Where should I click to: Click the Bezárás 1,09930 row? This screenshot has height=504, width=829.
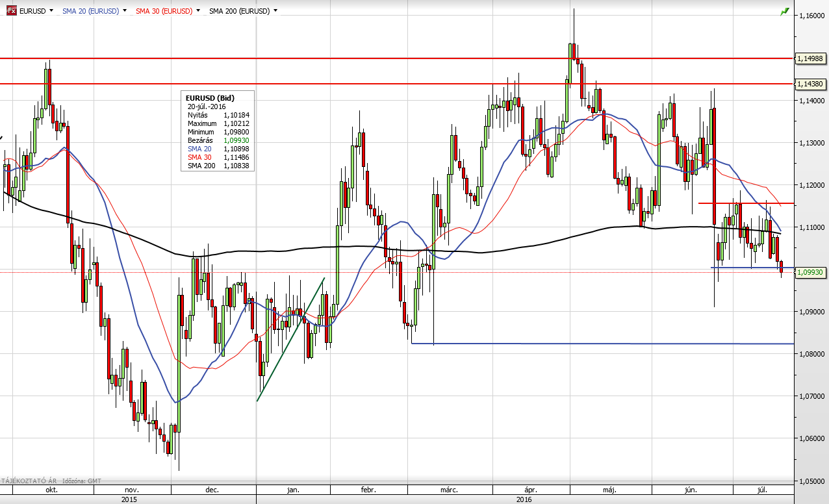point(218,140)
